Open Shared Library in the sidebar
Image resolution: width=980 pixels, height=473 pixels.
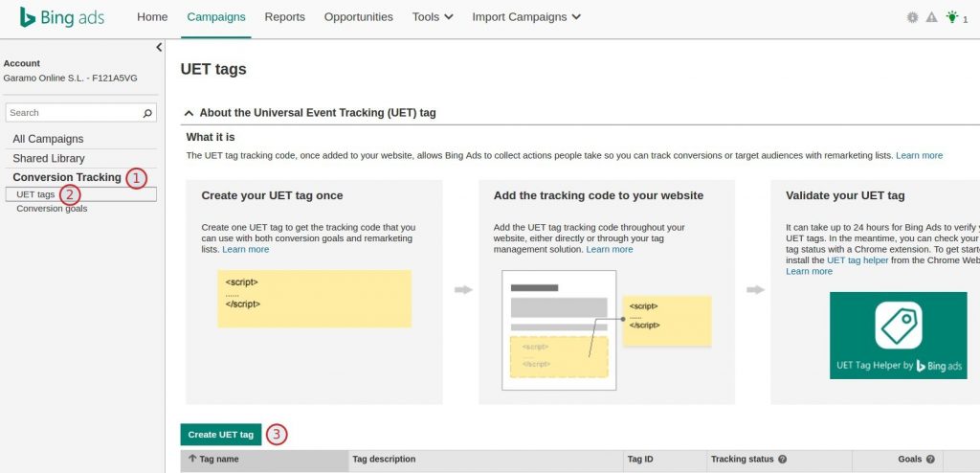click(x=49, y=158)
